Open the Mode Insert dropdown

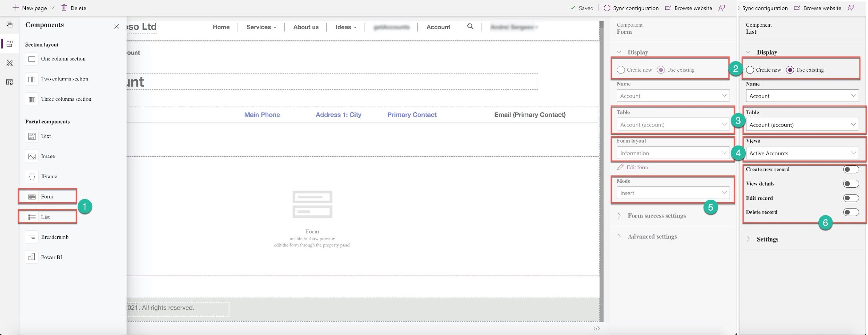click(x=673, y=193)
